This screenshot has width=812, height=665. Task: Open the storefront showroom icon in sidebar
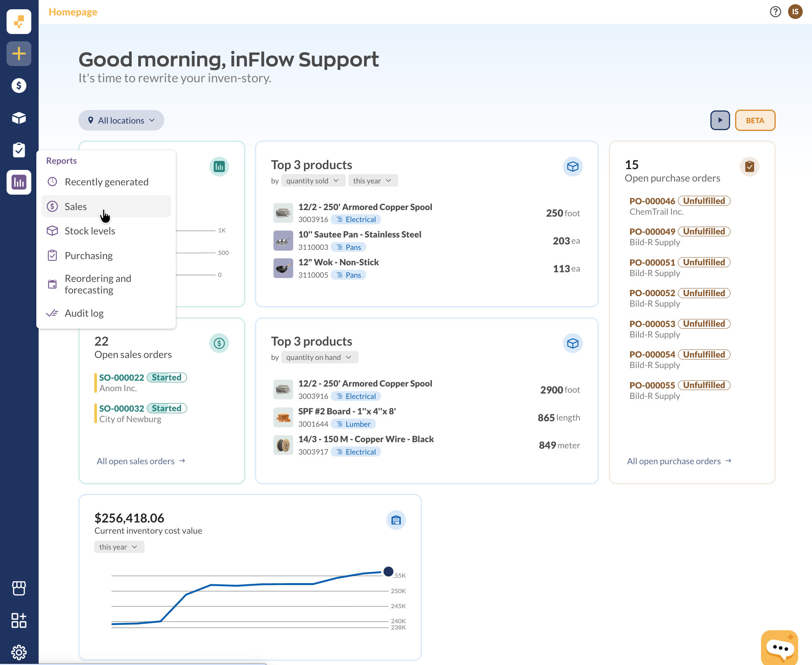[19, 588]
